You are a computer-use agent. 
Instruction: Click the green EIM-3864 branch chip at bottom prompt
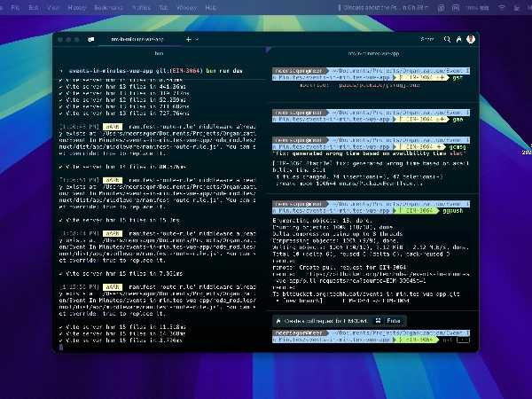pos(415,340)
